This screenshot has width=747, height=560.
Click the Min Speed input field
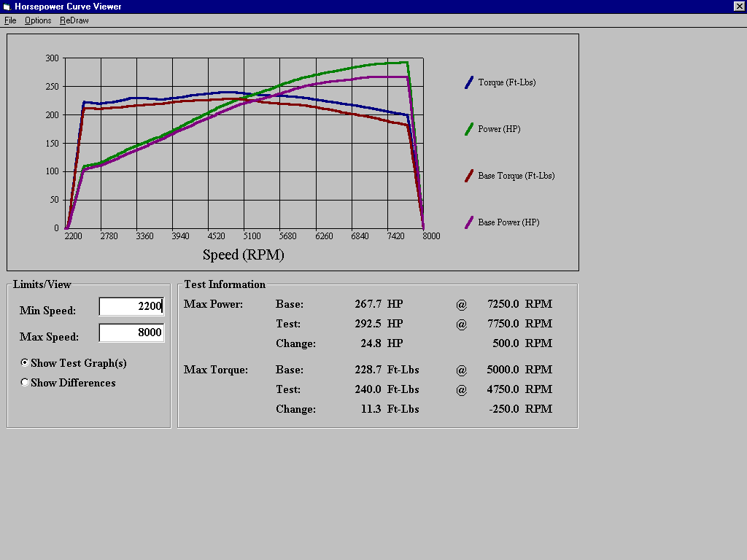(131, 306)
